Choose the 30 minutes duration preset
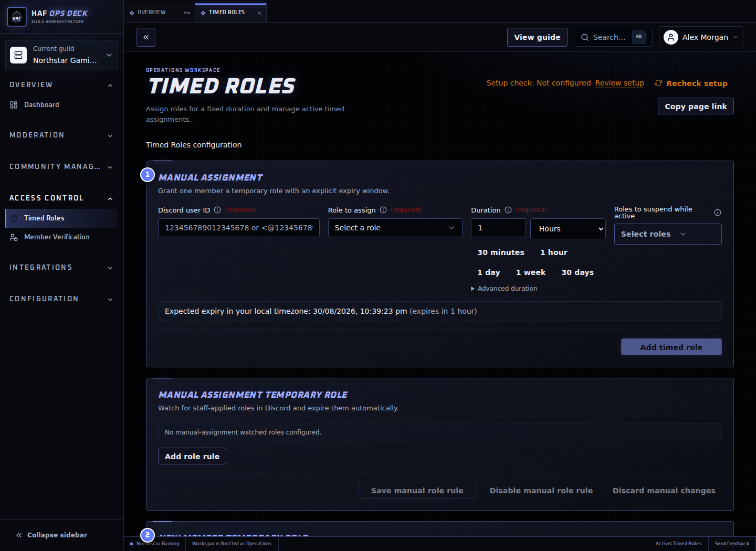Image resolution: width=756 pixels, height=551 pixels. [501, 252]
